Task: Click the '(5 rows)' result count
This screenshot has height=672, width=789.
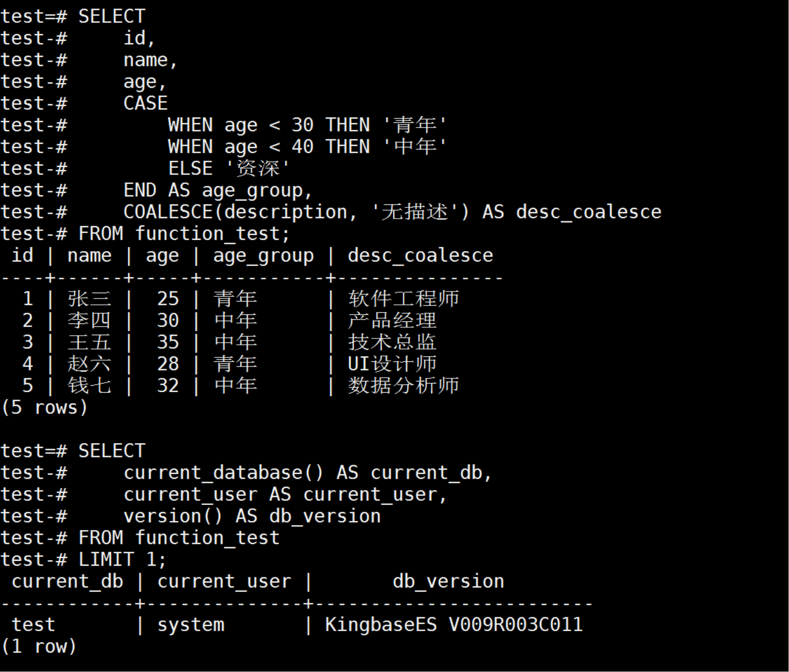Action: click(45, 407)
